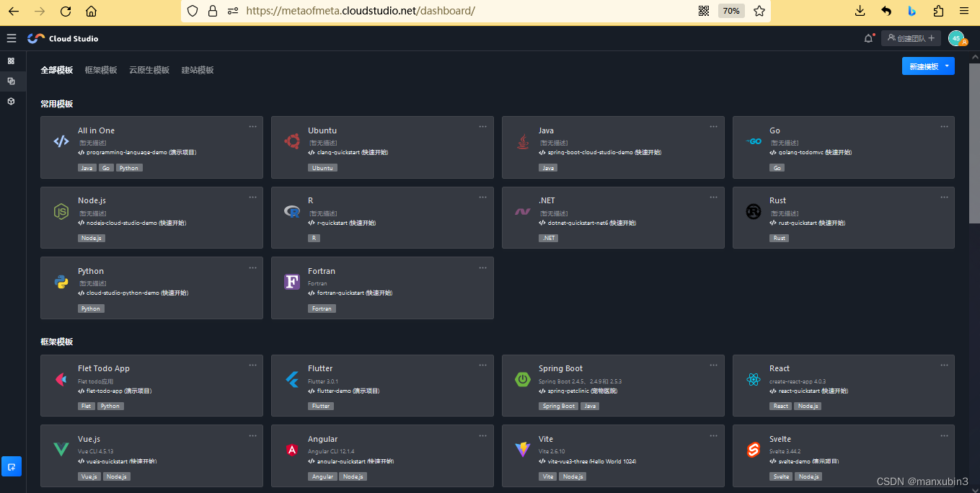
Task: Click the Svelte logo icon
Action: (754, 450)
